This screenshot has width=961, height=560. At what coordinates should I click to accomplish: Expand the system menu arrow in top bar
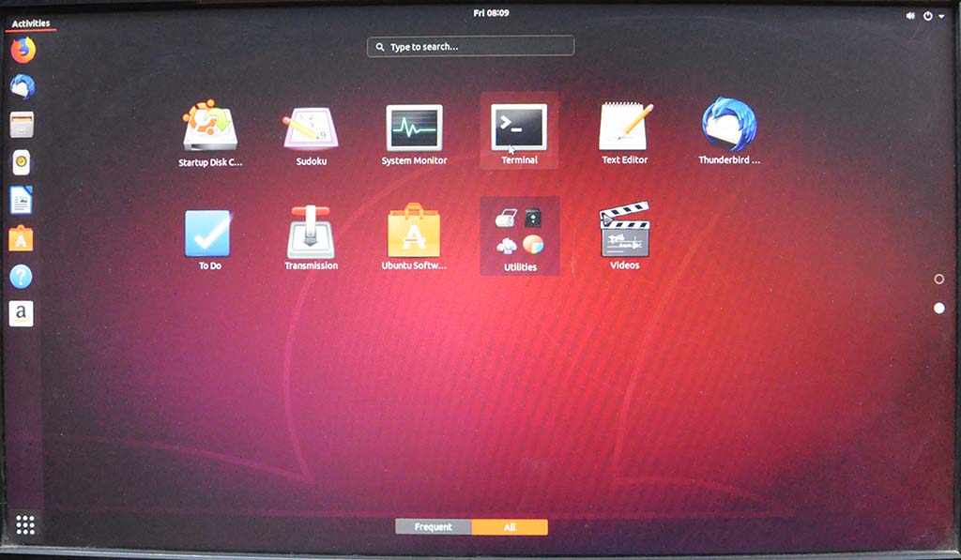[941, 17]
